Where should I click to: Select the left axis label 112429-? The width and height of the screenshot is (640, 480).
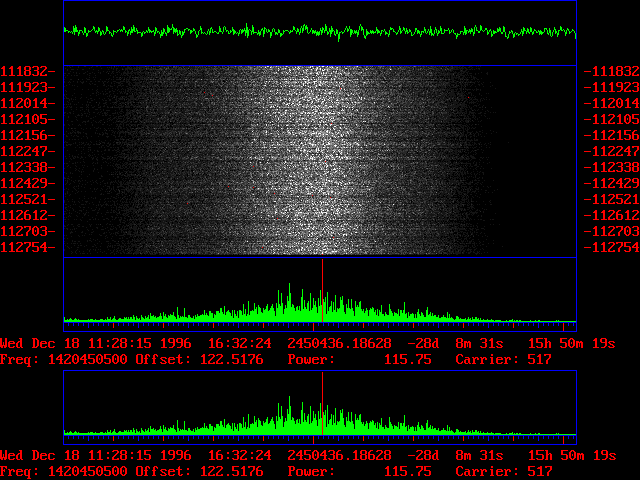pos(28,183)
